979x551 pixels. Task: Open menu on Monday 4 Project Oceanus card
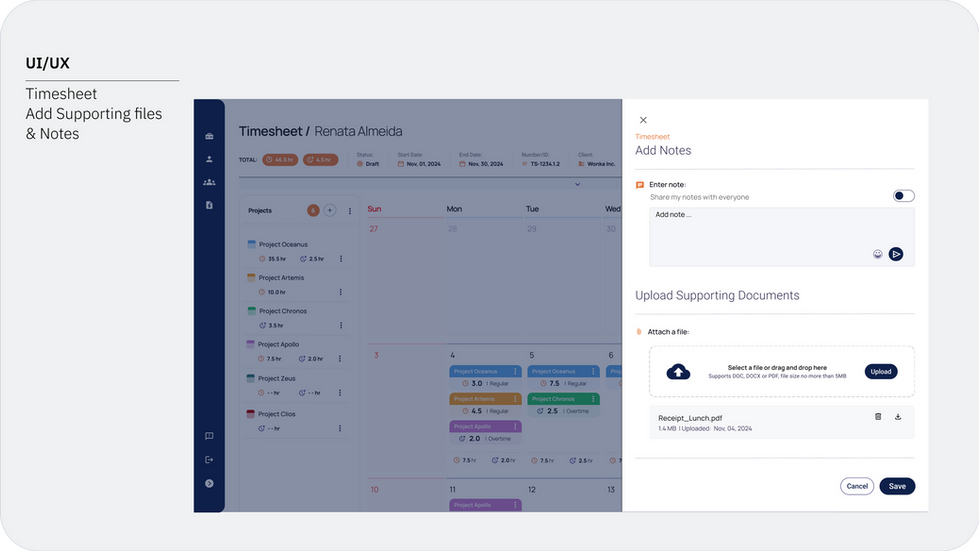pyautogui.click(x=515, y=371)
